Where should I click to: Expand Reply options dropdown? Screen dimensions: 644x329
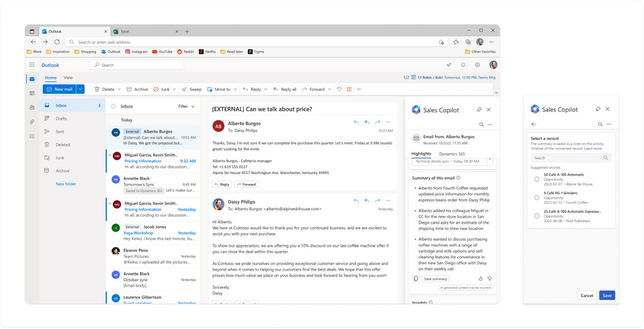click(x=265, y=89)
